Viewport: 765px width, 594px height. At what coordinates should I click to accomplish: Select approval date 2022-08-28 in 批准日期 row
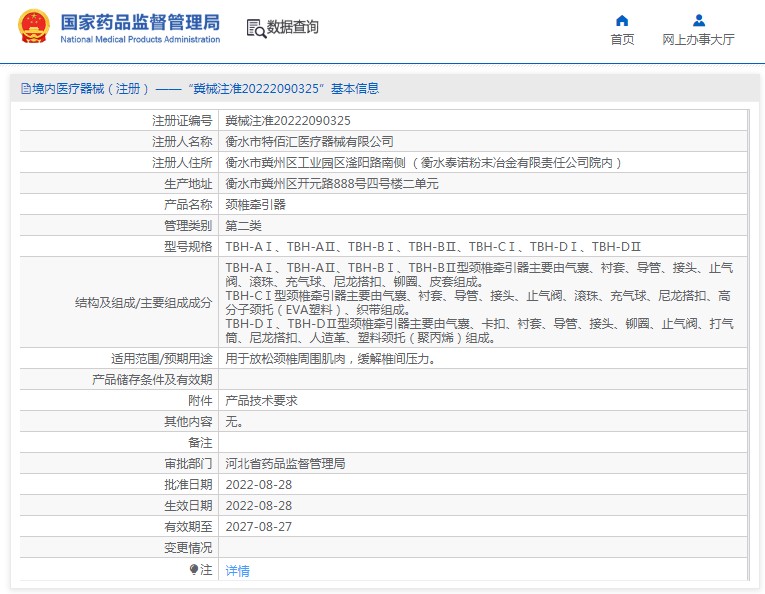click(259, 485)
